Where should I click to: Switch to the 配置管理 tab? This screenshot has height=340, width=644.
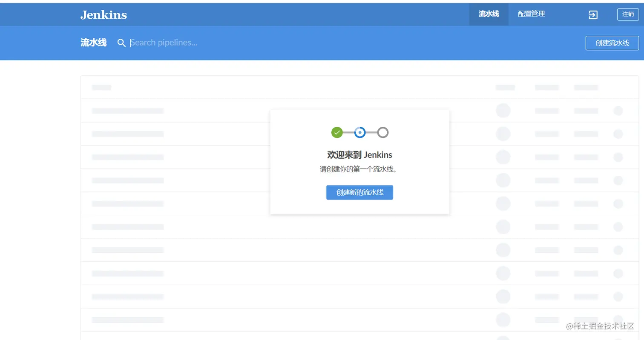(531, 14)
